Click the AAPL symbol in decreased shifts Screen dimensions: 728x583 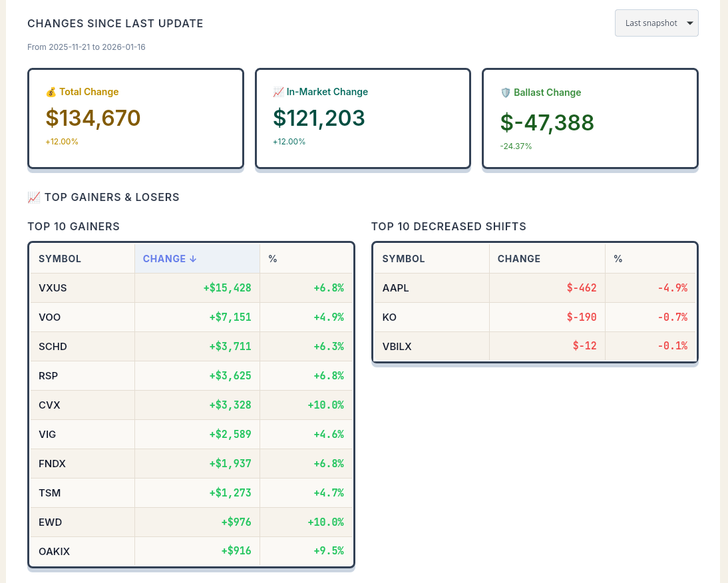[x=395, y=288]
